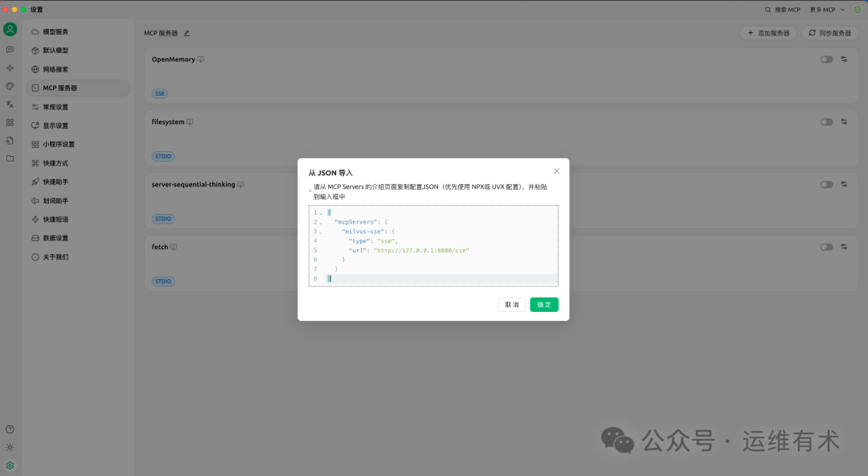Viewport: 868px width, 476px height.
Task: Open 快捷助手 settings
Action: tap(78, 182)
